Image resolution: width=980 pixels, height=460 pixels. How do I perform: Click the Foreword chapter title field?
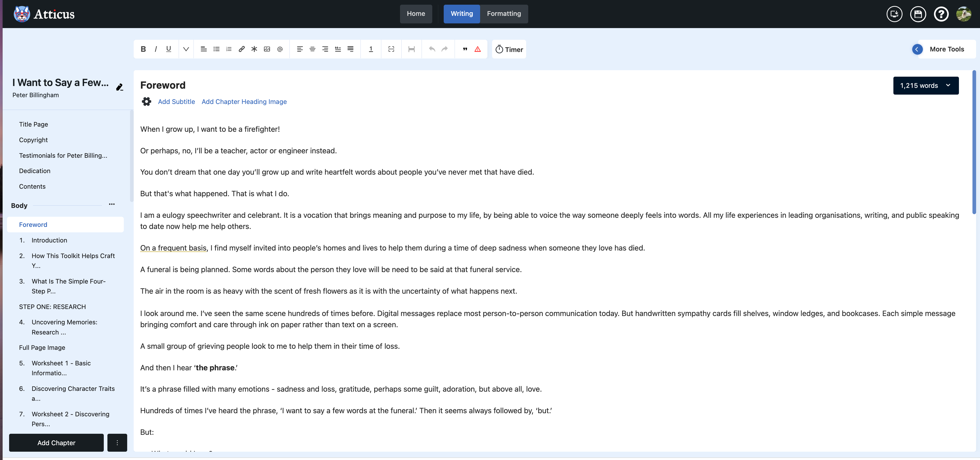[163, 85]
